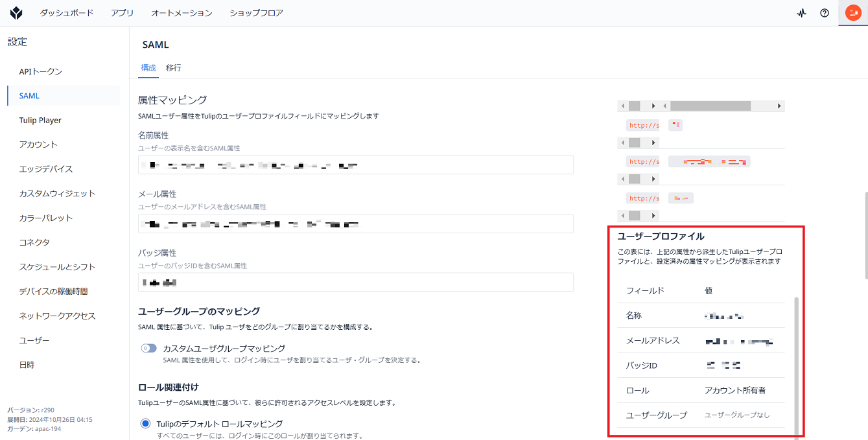Click the アカウント所有者 role value
The width and height of the screenshot is (868, 440).
click(735, 391)
